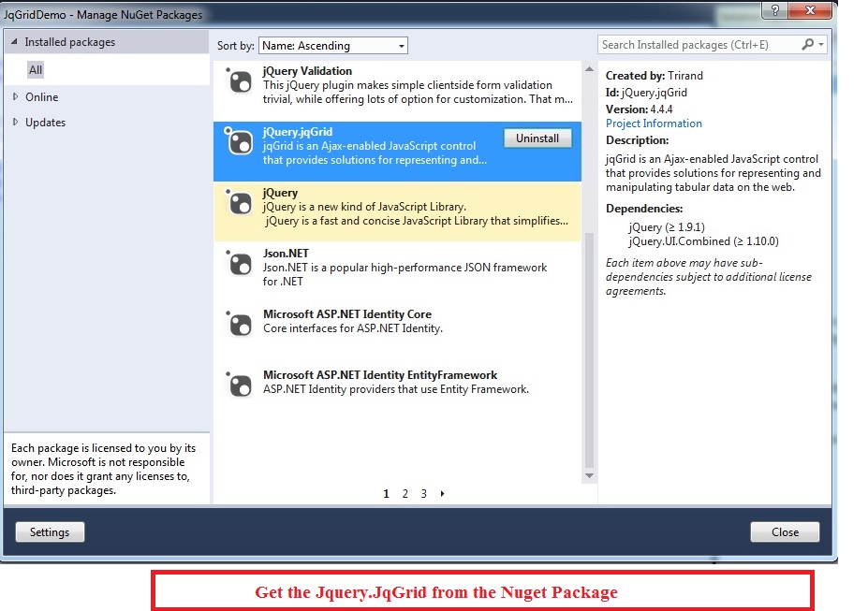Click the Id: jQuery.jqGrid text

point(646,93)
